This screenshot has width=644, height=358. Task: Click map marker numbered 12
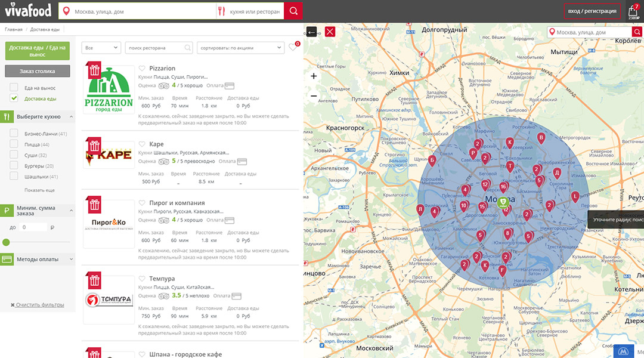pyautogui.click(x=485, y=184)
